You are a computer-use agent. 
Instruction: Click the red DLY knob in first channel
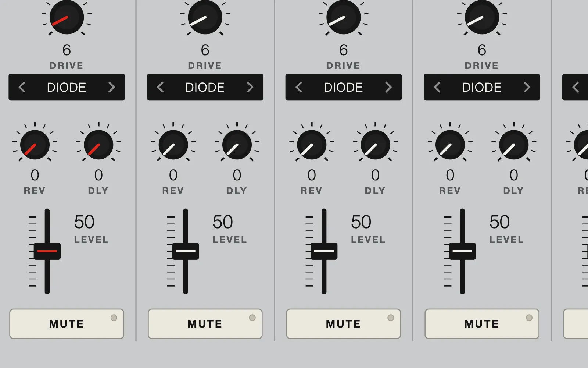(98, 145)
